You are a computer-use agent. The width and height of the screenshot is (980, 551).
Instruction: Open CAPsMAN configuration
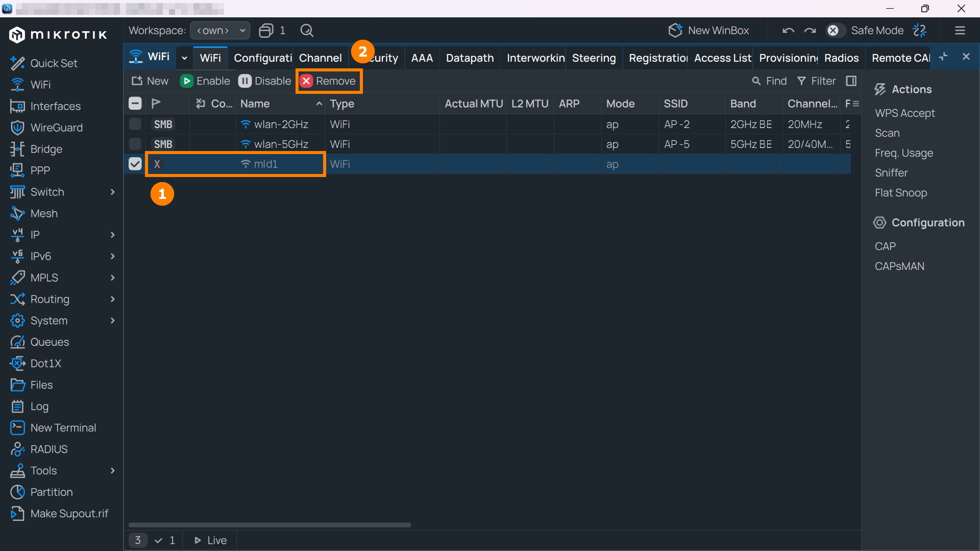click(899, 266)
